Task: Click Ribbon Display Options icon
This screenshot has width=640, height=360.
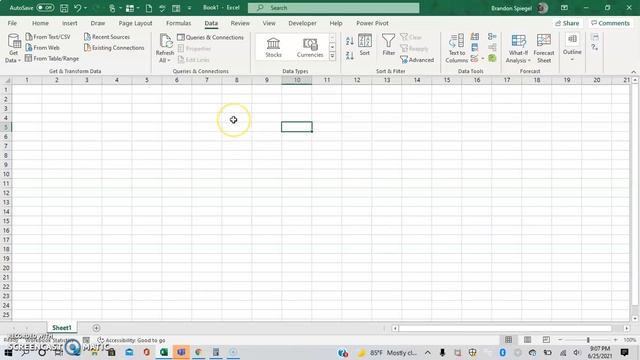Action: pos(564,8)
